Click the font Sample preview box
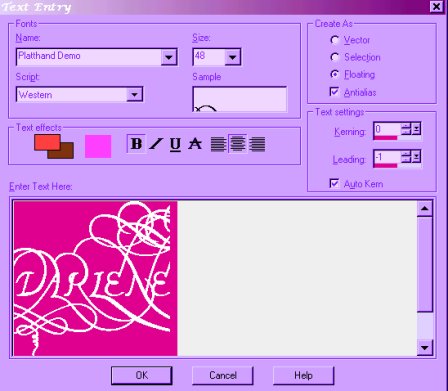448x391 pixels. tap(240, 99)
